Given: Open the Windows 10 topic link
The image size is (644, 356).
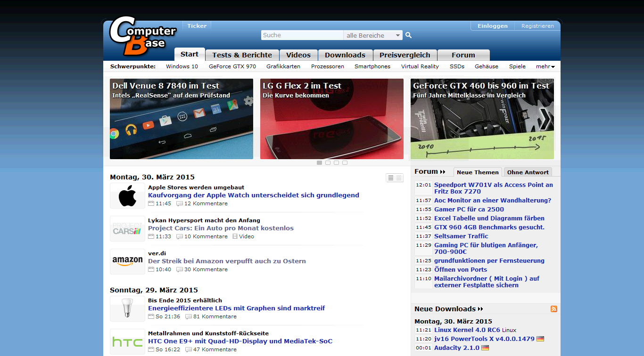Looking at the screenshot, I should click(182, 66).
